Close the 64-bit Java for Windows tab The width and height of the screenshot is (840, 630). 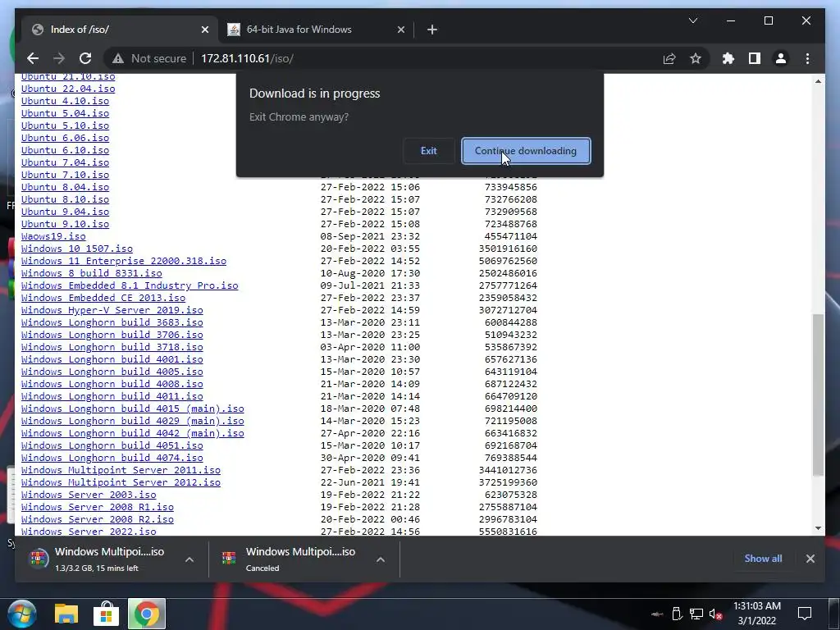click(x=400, y=30)
